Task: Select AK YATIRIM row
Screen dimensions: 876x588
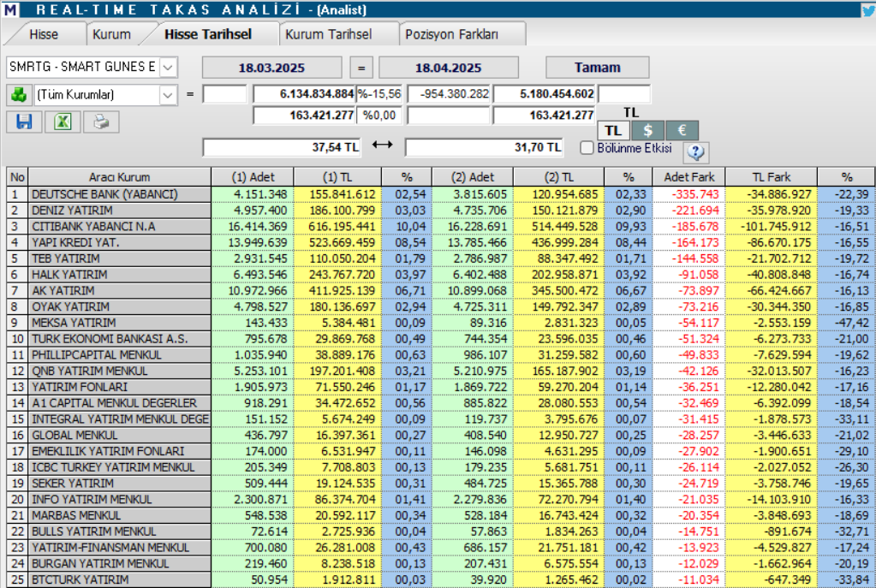Action: 441,291
